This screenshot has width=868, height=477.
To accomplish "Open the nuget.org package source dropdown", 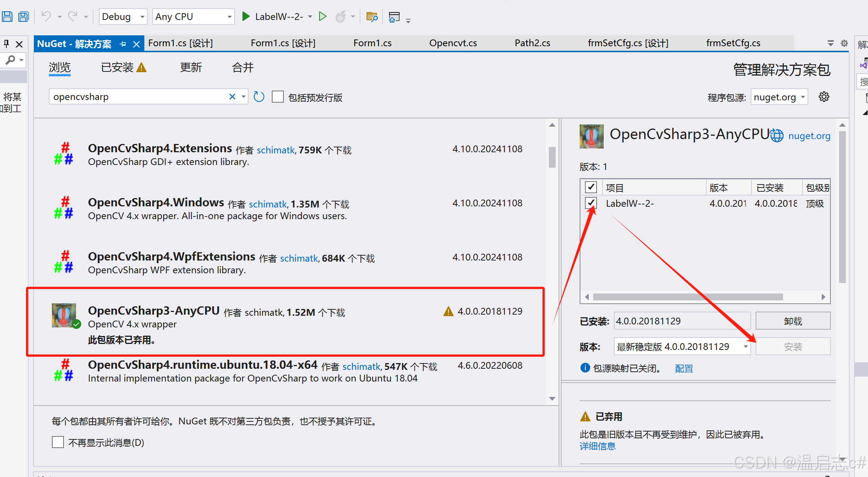I will click(x=778, y=97).
